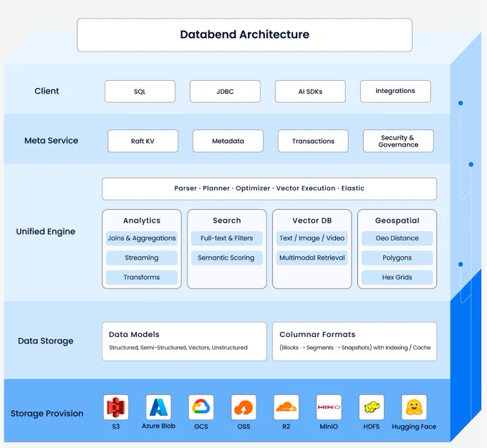This screenshot has height=448, width=487.
Task: Select the Polygons chip
Action: [x=397, y=258]
